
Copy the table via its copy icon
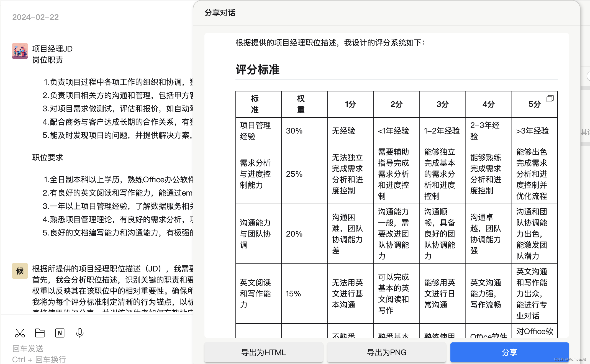click(550, 99)
